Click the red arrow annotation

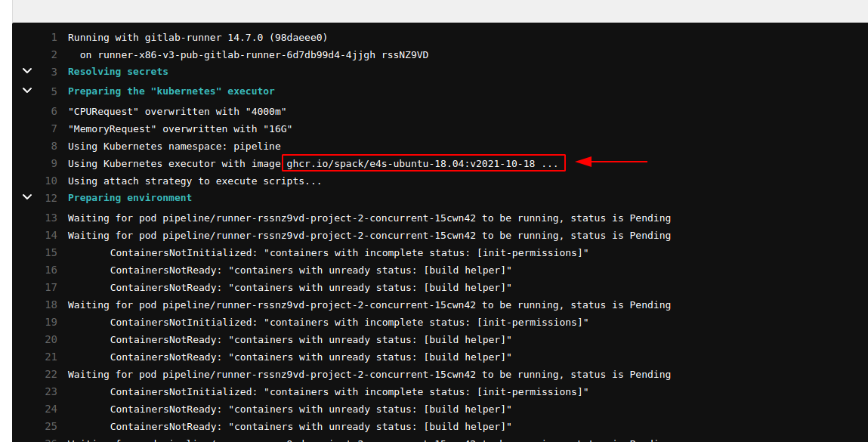pyautogui.click(x=612, y=161)
